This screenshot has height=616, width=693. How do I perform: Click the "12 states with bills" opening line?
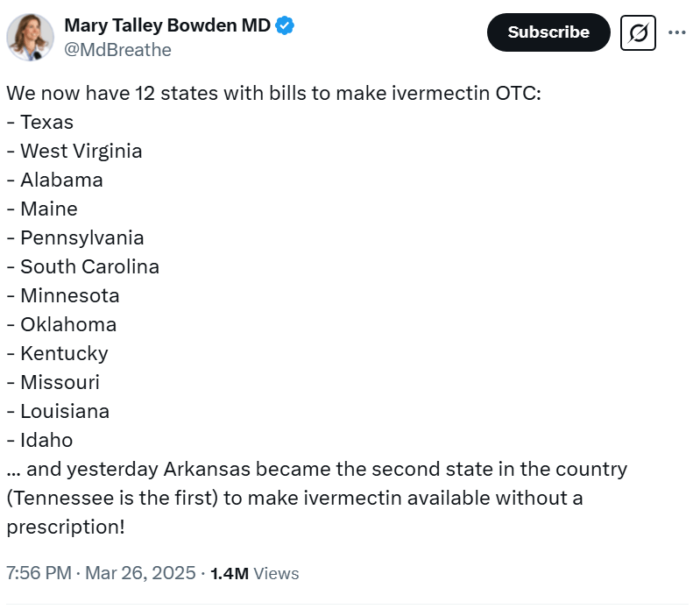point(273,93)
